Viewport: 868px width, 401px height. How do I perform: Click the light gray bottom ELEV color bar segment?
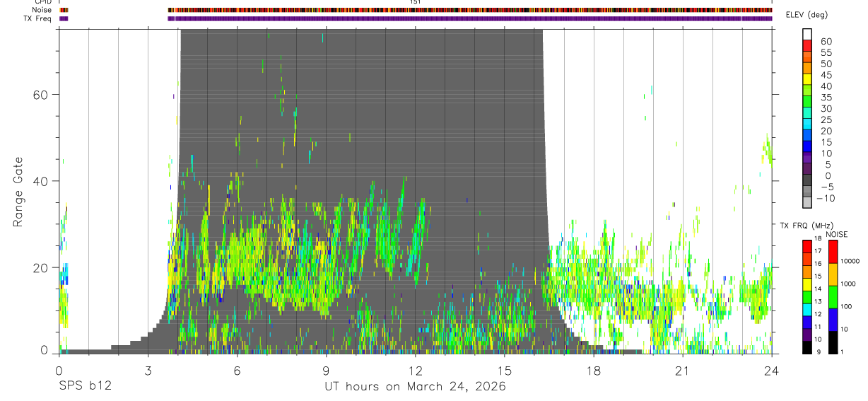coord(807,202)
